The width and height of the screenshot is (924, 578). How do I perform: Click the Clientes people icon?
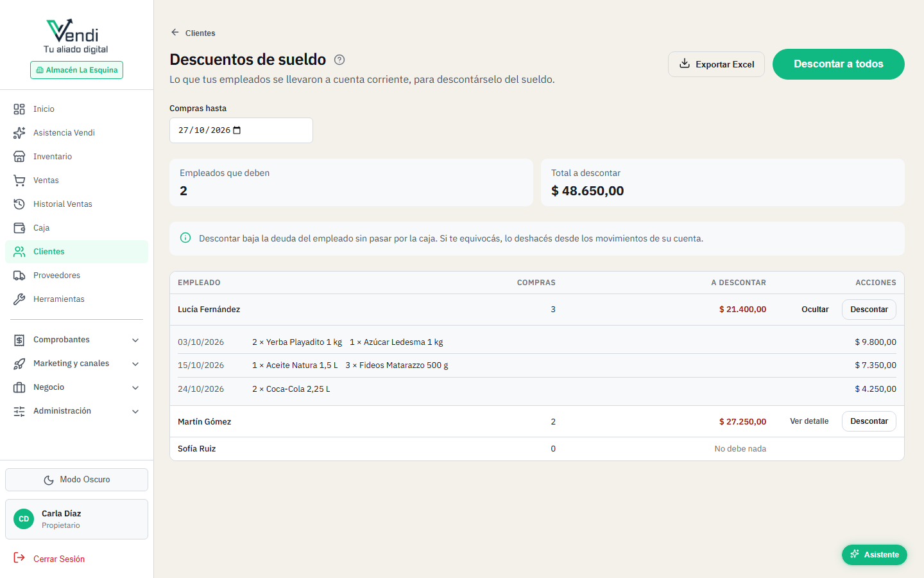[x=19, y=252]
